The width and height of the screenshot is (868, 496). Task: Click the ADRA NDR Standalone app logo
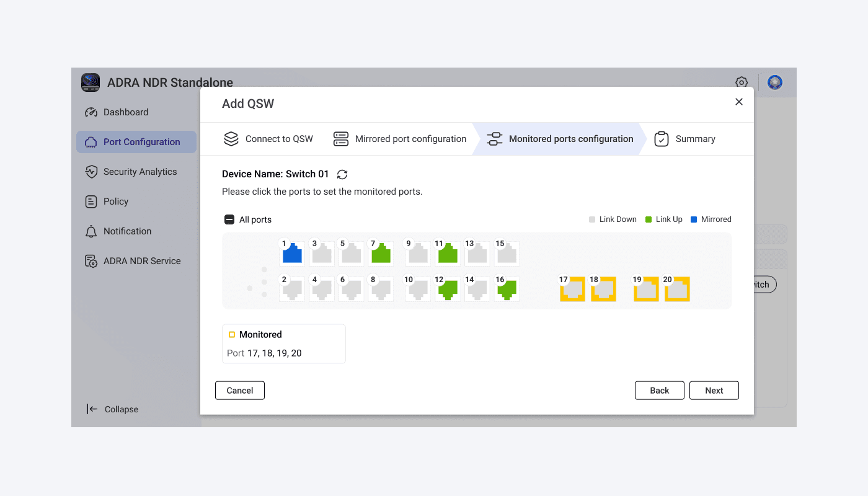tap(91, 82)
